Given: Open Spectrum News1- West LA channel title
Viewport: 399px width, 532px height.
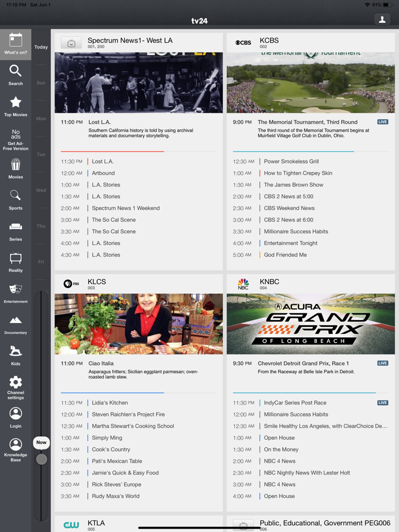Looking at the screenshot, I should [130, 40].
